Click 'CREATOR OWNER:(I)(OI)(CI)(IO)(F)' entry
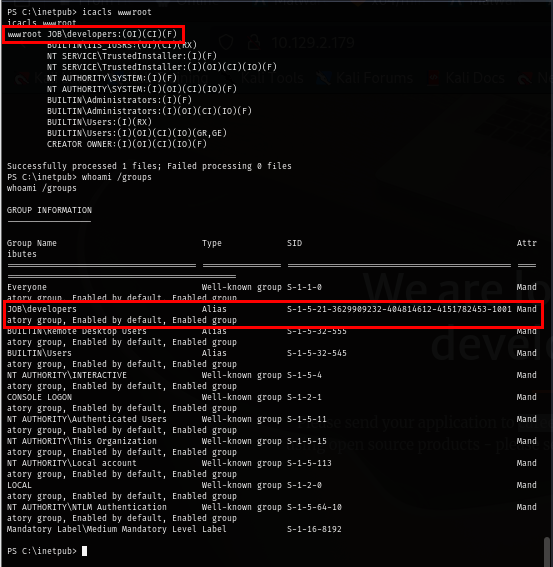This screenshot has height=567, width=553. click(x=127, y=144)
